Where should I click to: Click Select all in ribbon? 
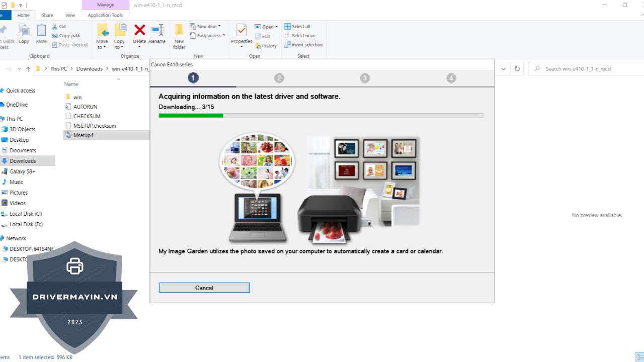coord(297,27)
